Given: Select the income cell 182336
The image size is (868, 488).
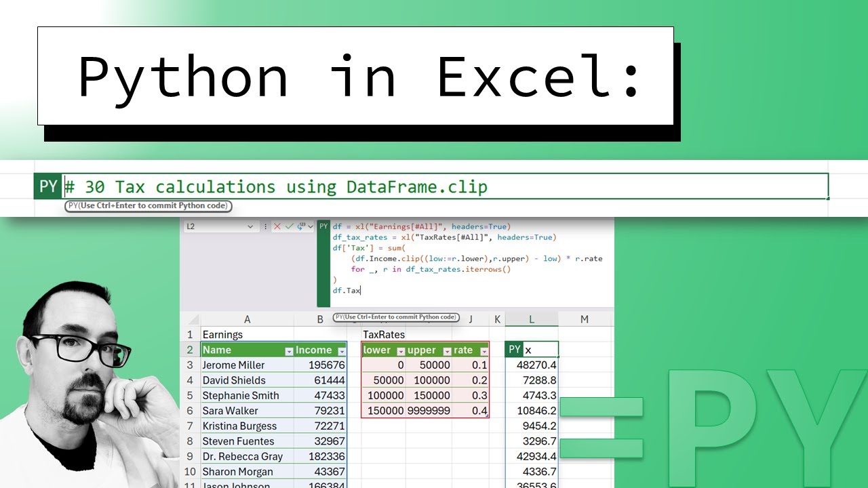Looking at the screenshot, I should click(x=320, y=457).
